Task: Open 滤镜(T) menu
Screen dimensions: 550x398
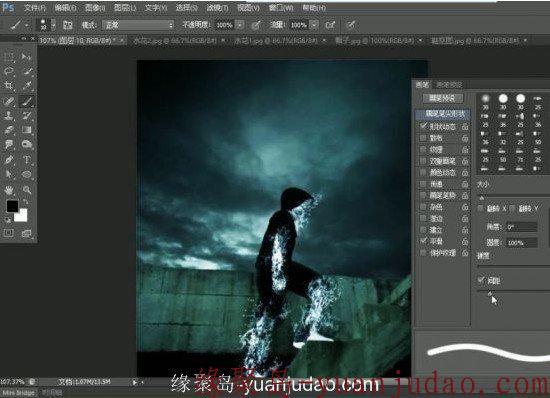Action: [x=217, y=7]
